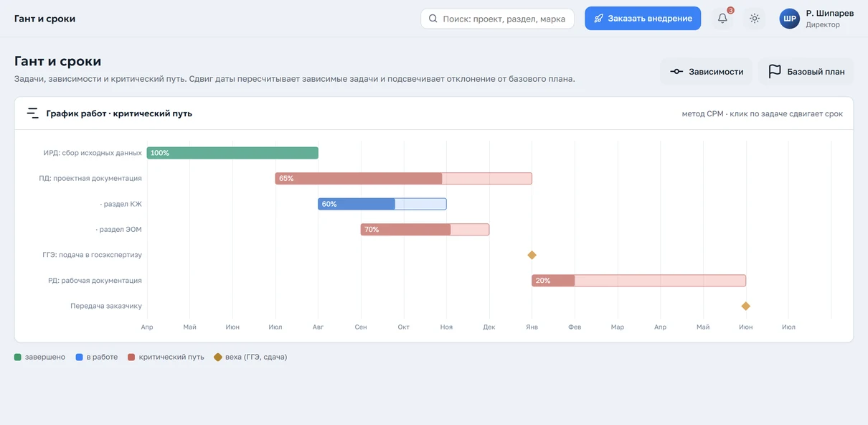Image resolution: width=868 pixels, height=425 pixels.
Task: Click the '· раздел КЖ' row label
Action: [121, 204]
